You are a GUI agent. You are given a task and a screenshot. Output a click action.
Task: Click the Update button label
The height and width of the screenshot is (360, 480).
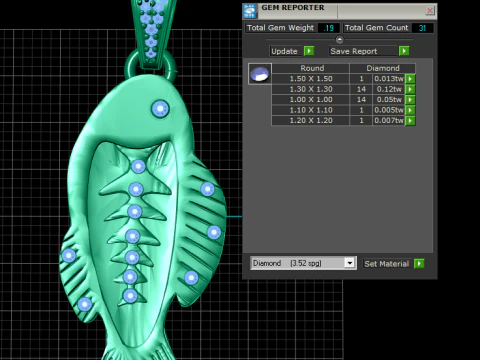pos(286,51)
